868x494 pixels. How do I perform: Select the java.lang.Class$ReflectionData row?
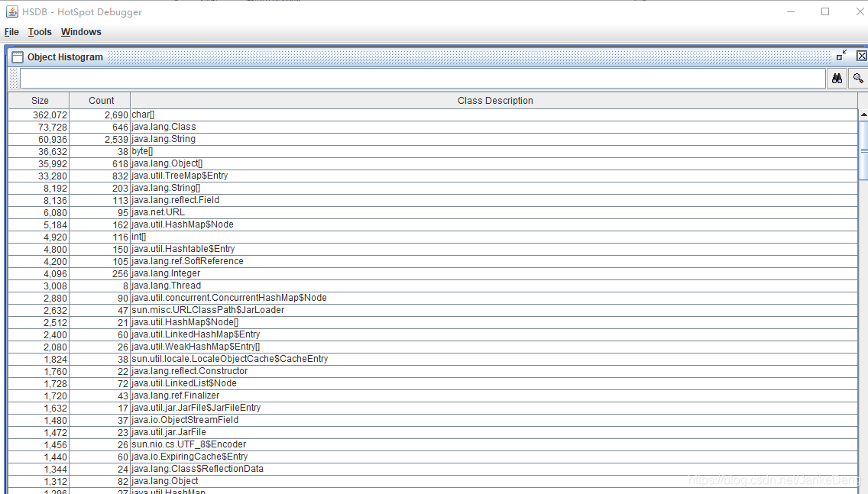pyautogui.click(x=433, y=469)
